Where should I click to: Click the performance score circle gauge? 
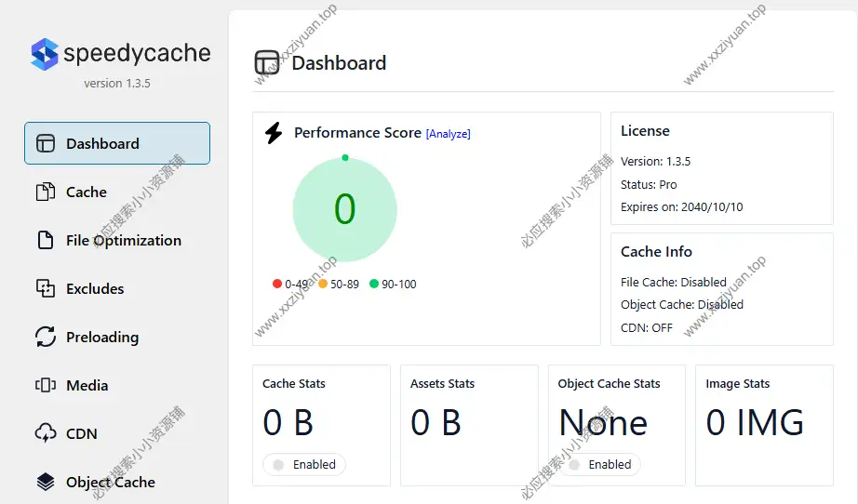344,209
